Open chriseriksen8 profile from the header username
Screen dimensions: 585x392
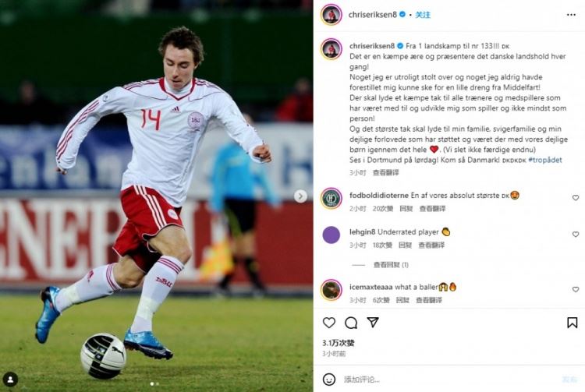[x=372, y=15]
